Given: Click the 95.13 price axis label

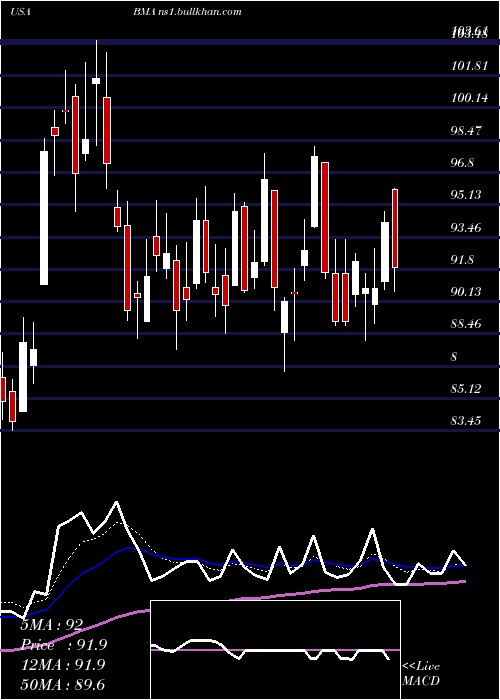Looking at the screenshot, I should [467, 195].
